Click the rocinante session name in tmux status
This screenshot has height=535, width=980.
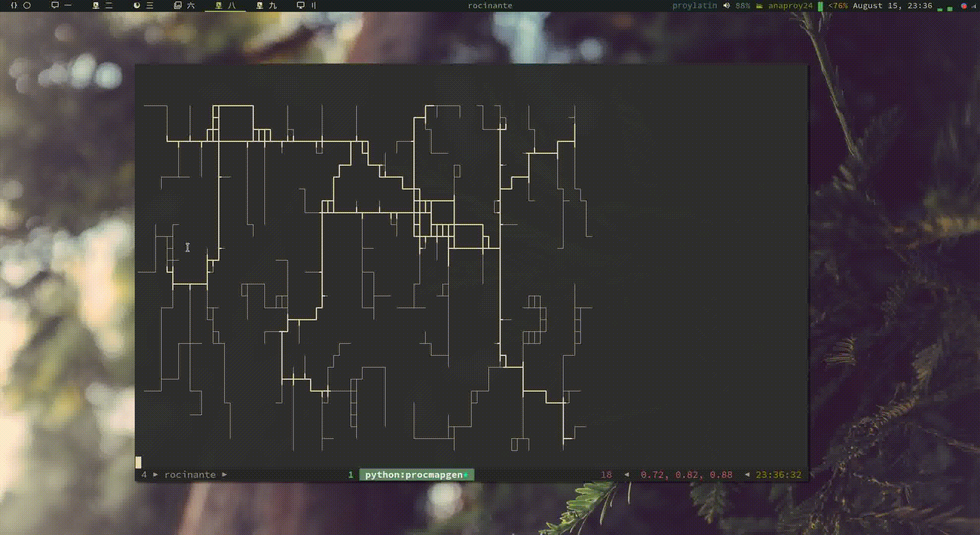(190, 475)
